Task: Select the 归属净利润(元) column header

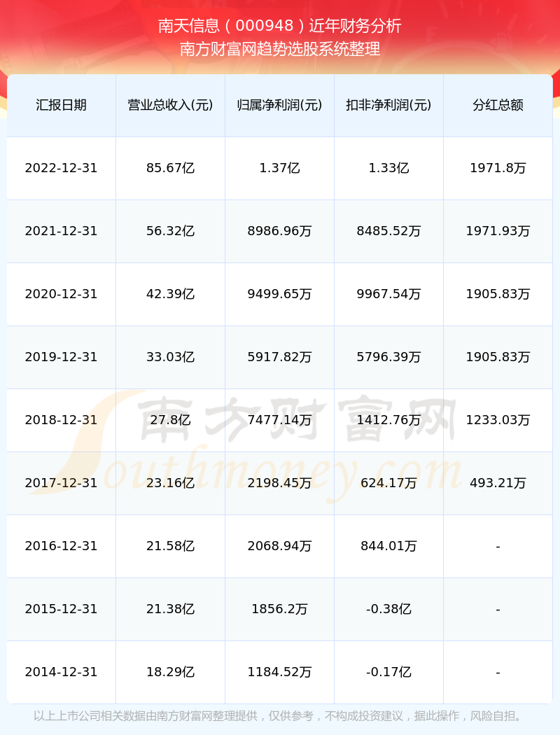Action: (280, 105)
